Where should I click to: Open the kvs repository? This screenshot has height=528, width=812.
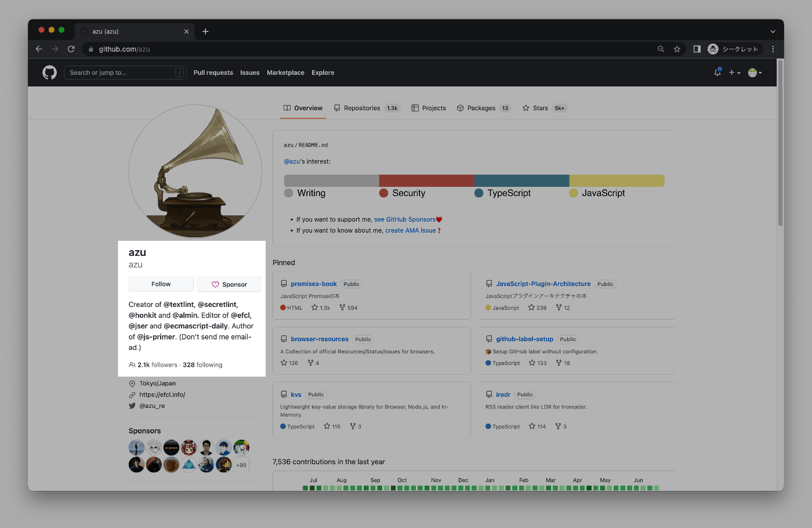tap(296, 395)
